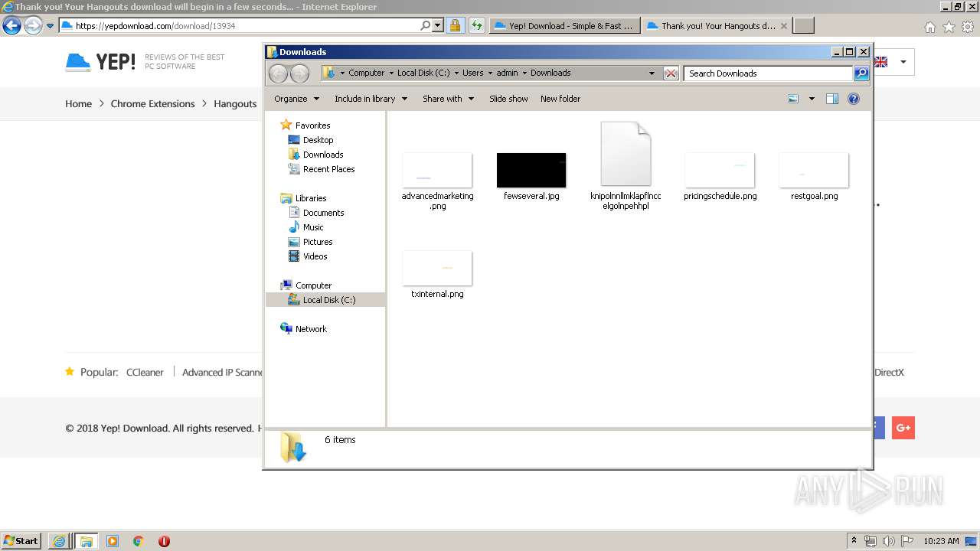Click Computer in the address breadcrumb
This screenshot has height=551, width=980.
366,73
